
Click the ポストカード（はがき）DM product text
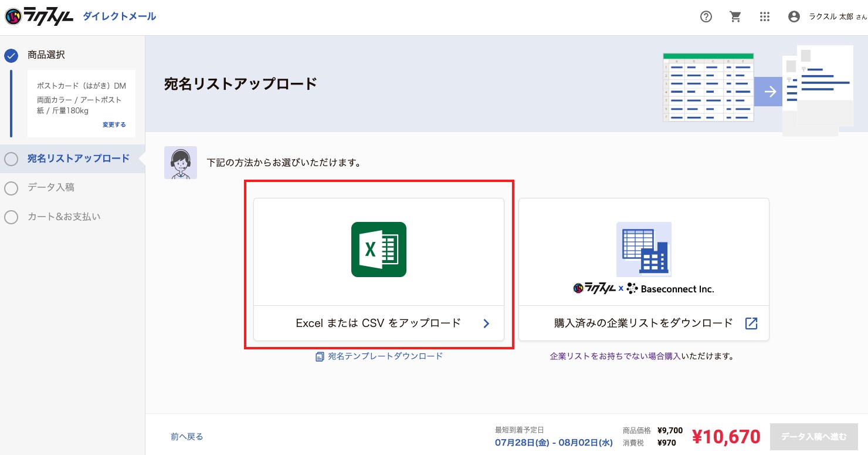click(x=82, y=86)
